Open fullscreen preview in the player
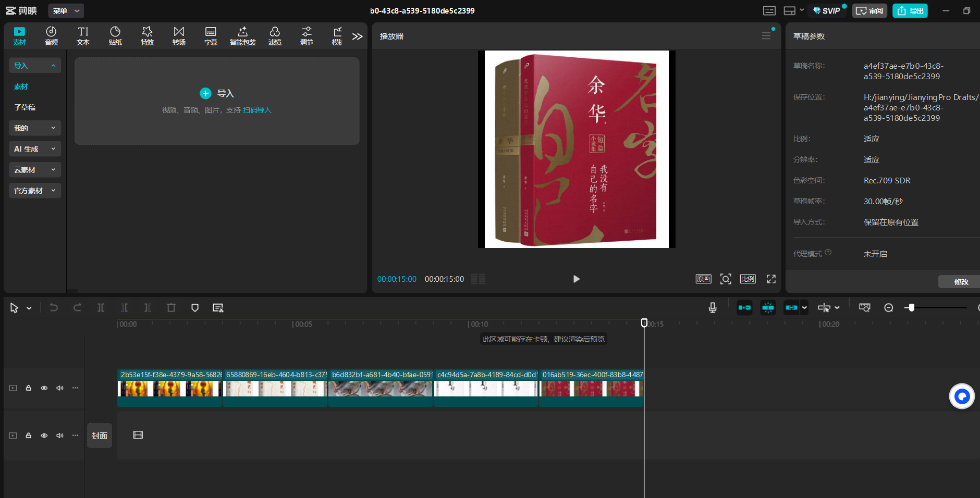980x498 pixels. 771,279
